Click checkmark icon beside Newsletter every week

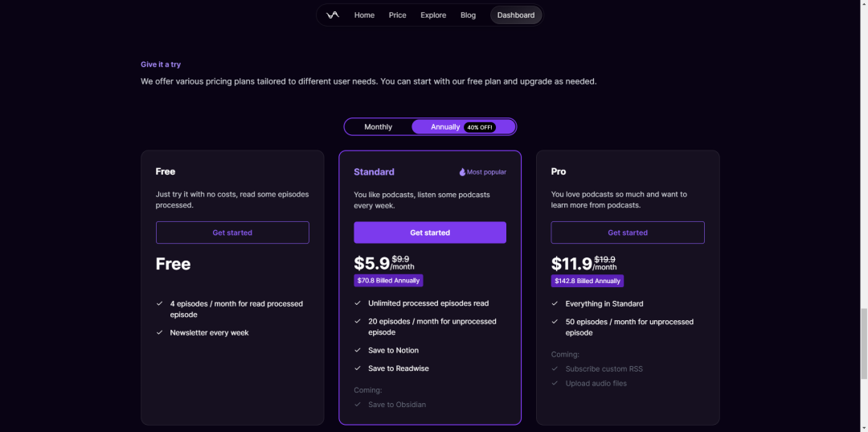click(159, 333)
